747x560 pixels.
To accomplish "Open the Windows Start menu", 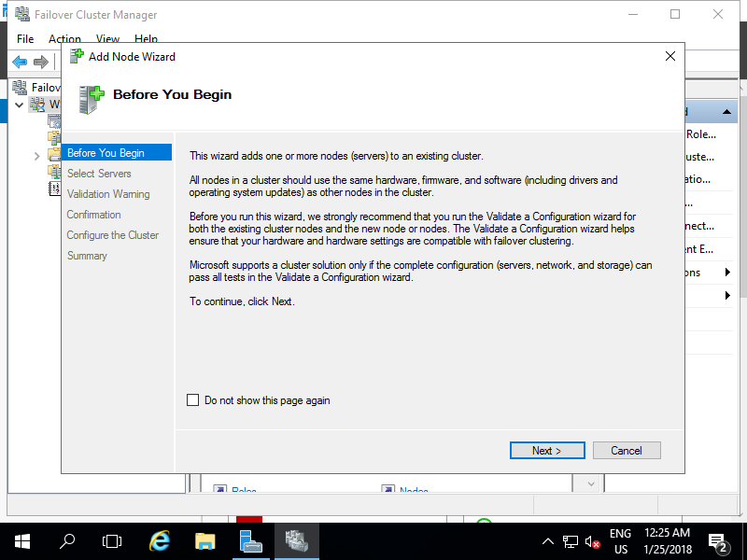I will [x=22, y=541].
